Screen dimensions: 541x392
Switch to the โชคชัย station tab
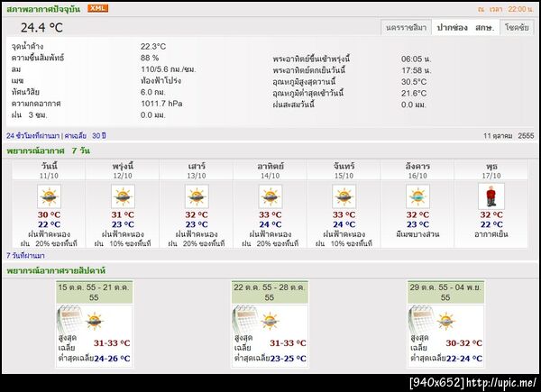coord(517,28)
